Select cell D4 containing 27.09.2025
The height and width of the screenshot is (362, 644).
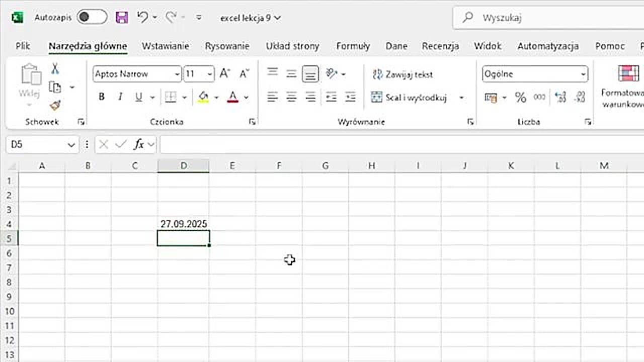click(x=184, y=224)
